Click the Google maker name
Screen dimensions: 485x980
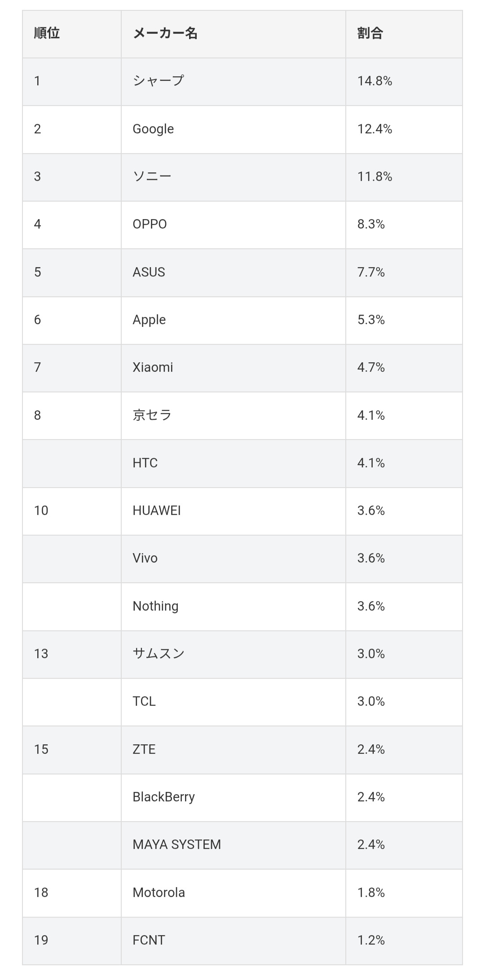(153, 129)
